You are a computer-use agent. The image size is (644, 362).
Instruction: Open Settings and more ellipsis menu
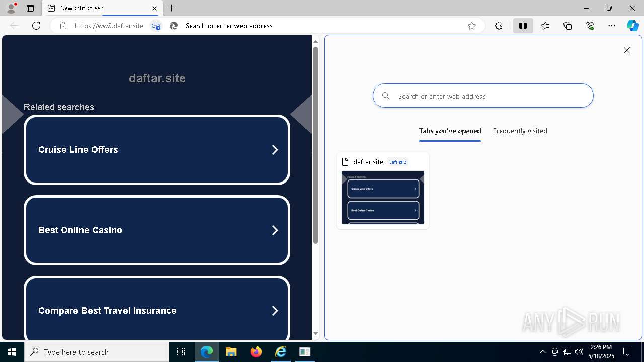[612, 26]
